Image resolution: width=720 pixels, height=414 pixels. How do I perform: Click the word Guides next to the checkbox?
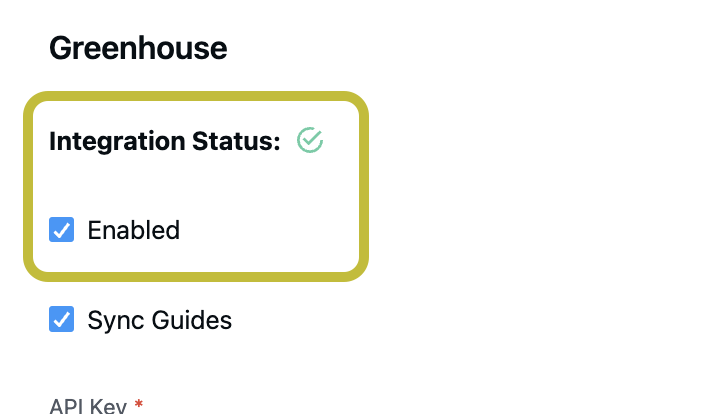click(191, 320)
